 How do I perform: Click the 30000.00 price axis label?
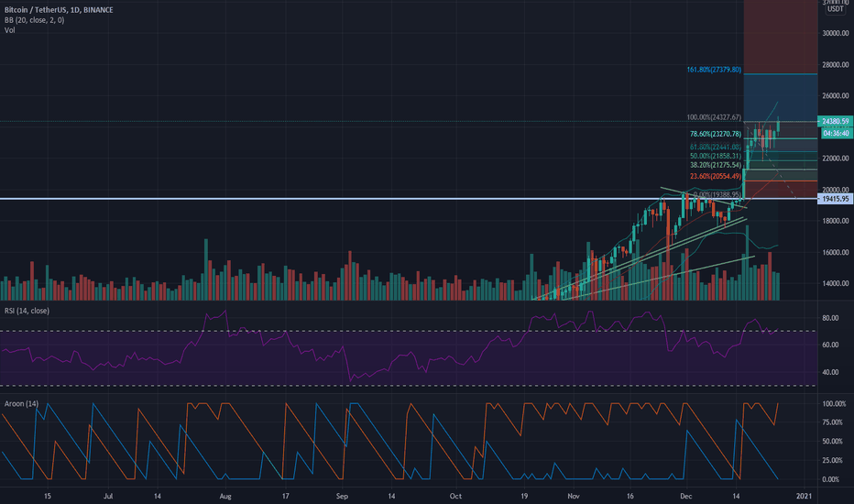click(836, 33)
